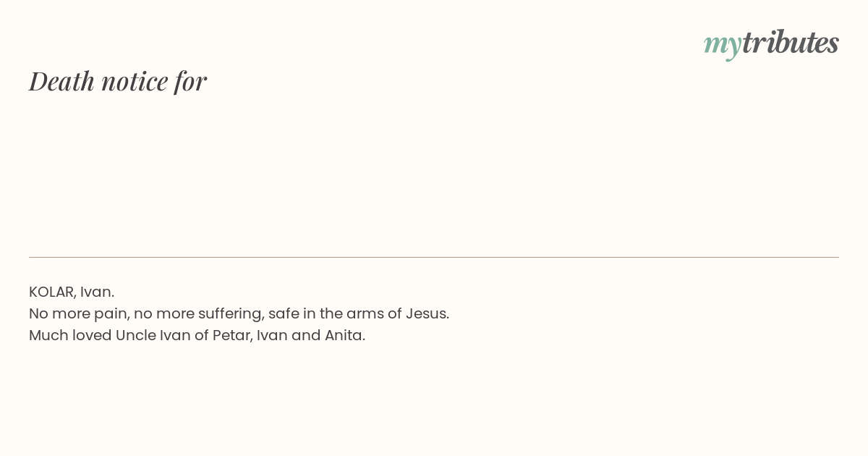Viewport: 868px width, 456px height.
Task: Click the word "Uncle" in the last line
Action: 135,335
